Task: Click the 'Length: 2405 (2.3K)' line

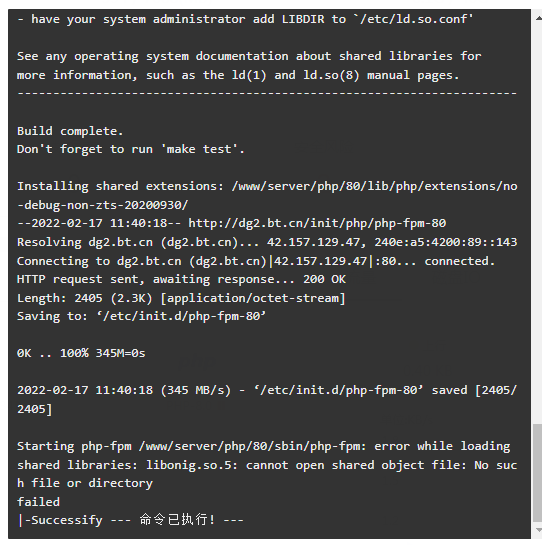Action: tap(181, 298)
